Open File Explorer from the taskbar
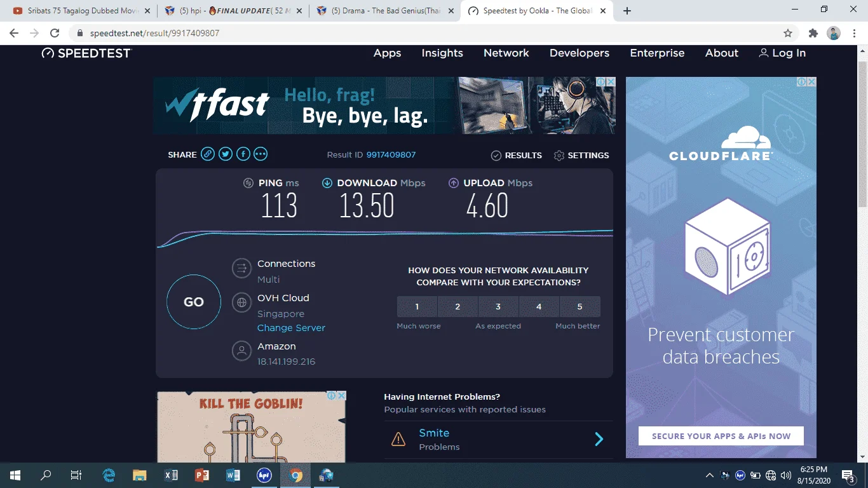The width and height of the screenshot is (868, 488). pyautogui.click(x=140, y=475)
